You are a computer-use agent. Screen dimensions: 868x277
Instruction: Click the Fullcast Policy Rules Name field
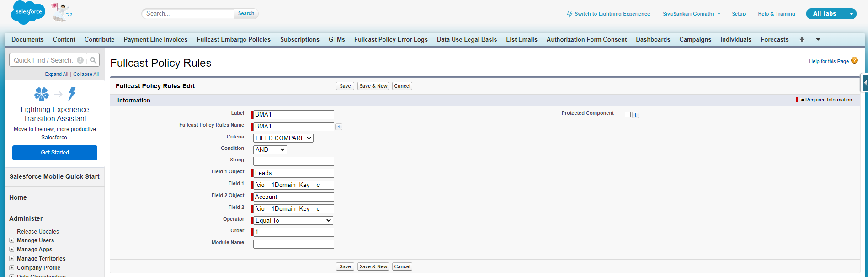click(293, 127)
